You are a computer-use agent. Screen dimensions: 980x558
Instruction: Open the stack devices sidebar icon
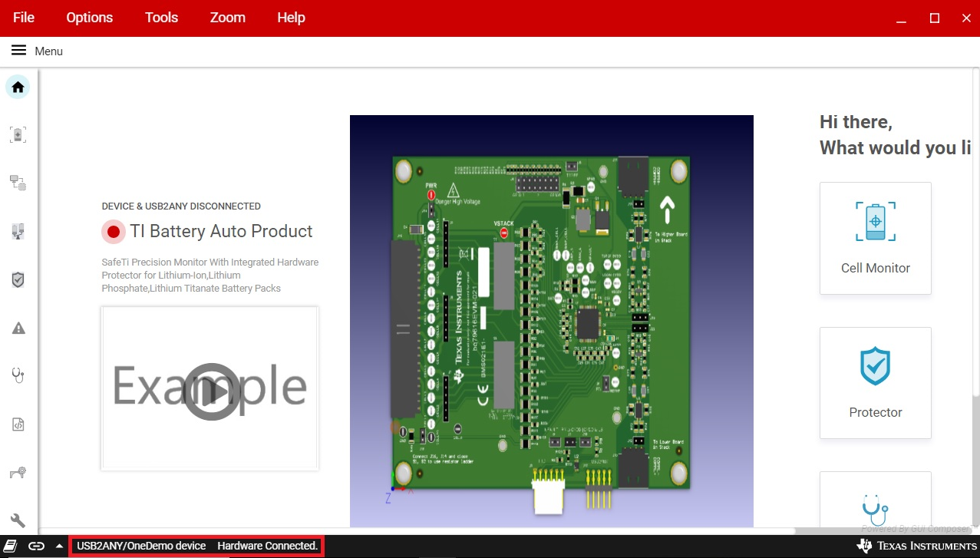(18, 183)
